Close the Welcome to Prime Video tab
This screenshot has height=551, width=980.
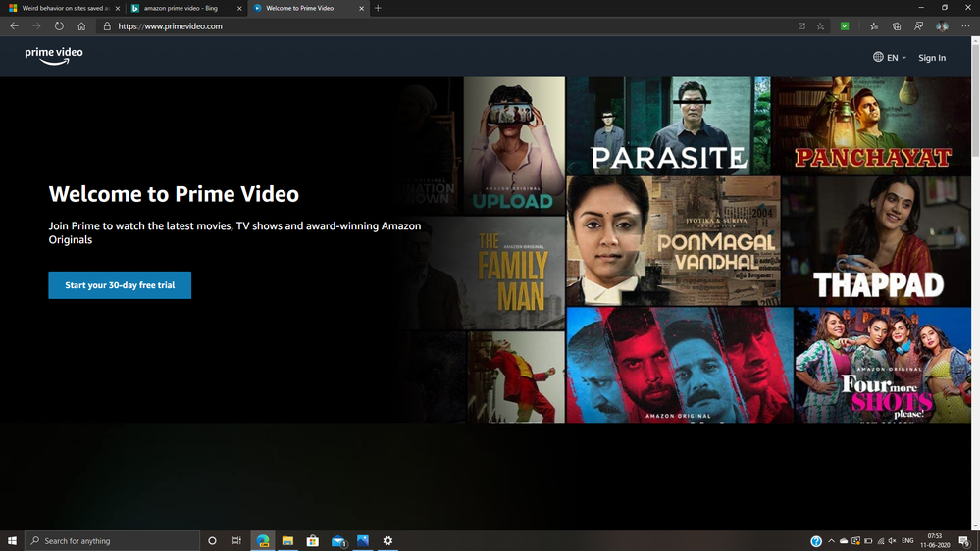(x=361, y=8)
